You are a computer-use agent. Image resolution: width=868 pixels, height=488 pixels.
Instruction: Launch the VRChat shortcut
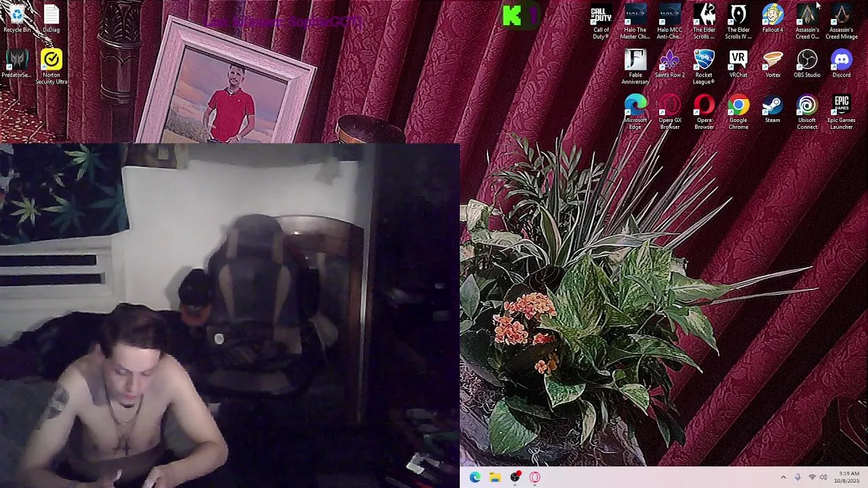click(738, 64)
